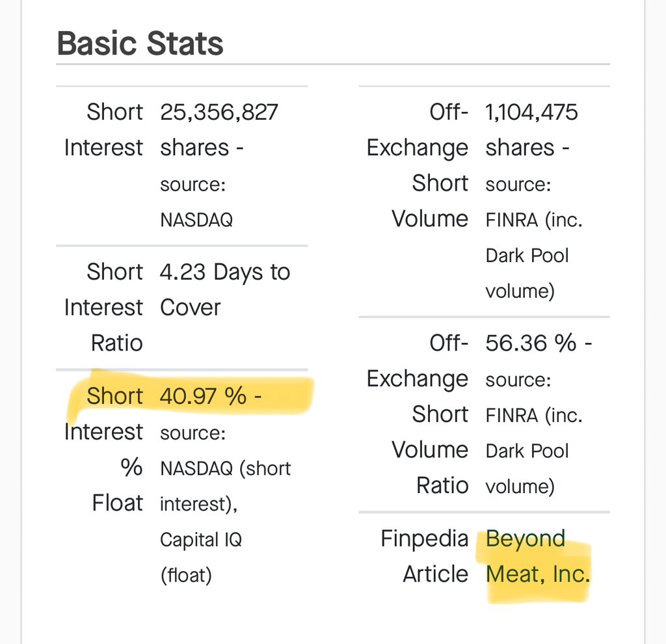Click the Basic Stats heading
Image resolution: width=666 pixels, height=644 pixels.
coord(140,44)
